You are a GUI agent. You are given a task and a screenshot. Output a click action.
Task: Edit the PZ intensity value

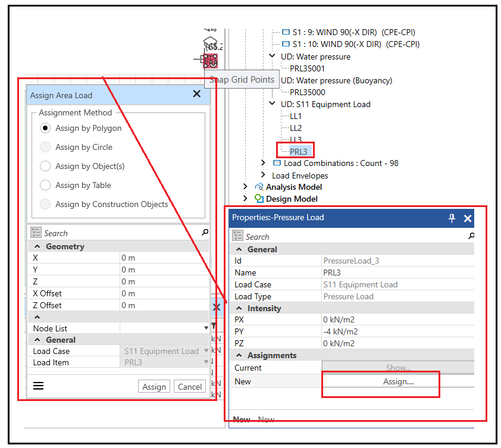398,343
